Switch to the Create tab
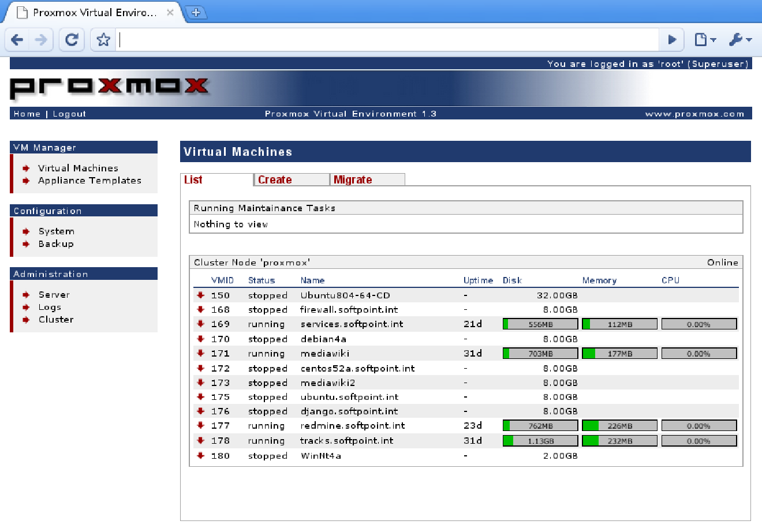Viewport: 762px width, 532px height. tap(275, 180)
